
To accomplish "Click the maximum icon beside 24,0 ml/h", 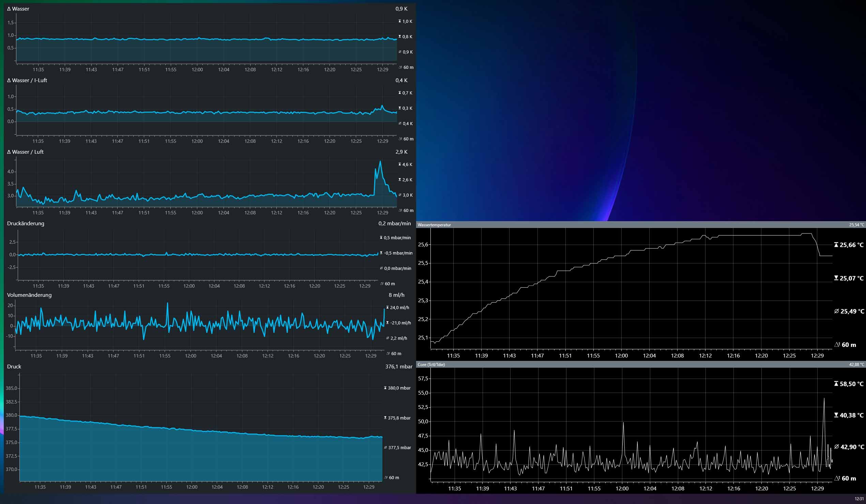I will pyautogui.click(x=387, y=307).
